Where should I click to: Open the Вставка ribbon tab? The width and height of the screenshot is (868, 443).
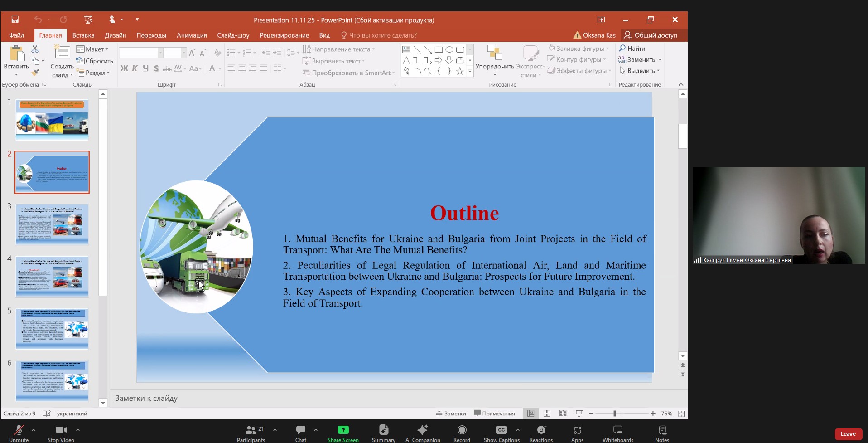coord(83,35)
